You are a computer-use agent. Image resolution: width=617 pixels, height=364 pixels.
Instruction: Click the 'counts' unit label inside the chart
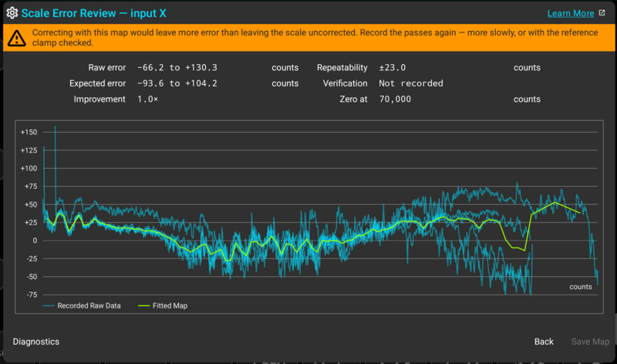point(581,287)
